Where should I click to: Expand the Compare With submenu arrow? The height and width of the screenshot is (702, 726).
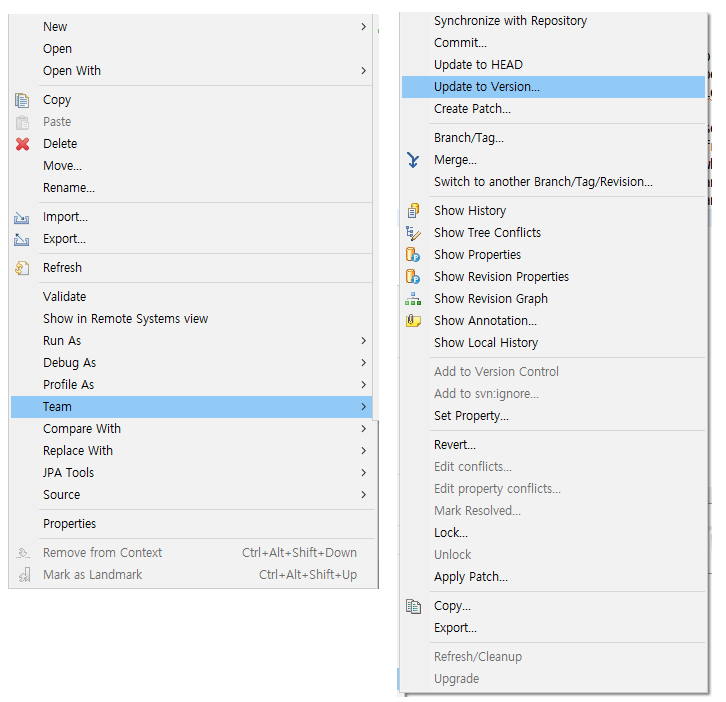363,429
